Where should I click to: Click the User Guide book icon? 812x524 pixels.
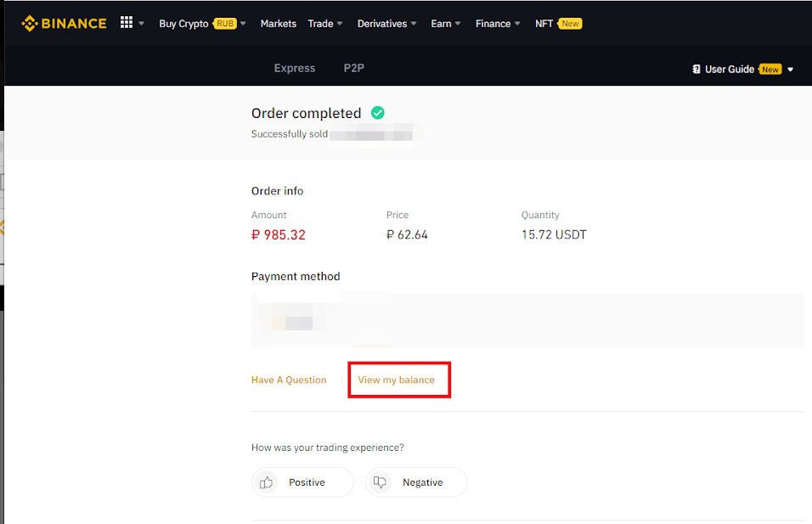(696, 70)
